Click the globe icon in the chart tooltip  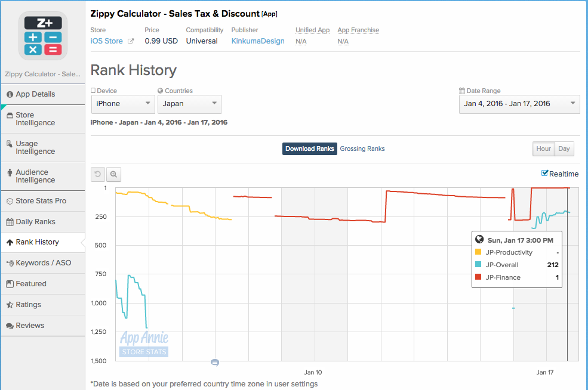(x=479, y=239)
